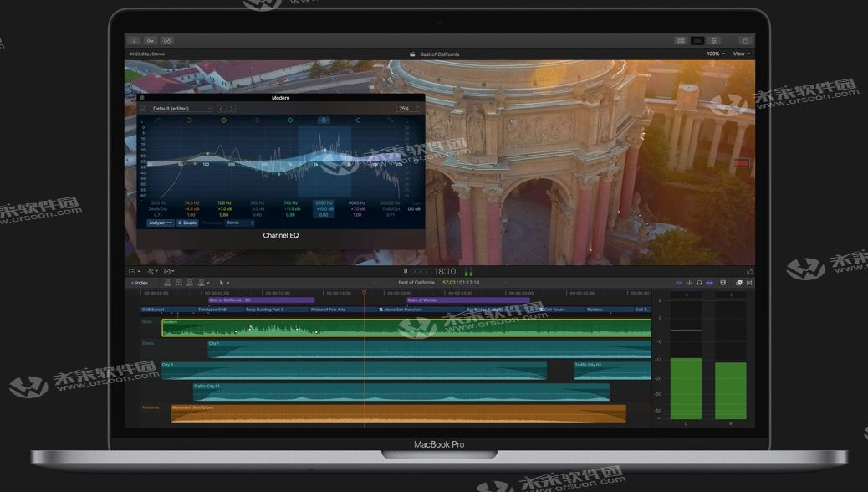This screenshot has height=492, width=868.
Task: Toggle the Timeline panel icon
Action: (697, 40)
